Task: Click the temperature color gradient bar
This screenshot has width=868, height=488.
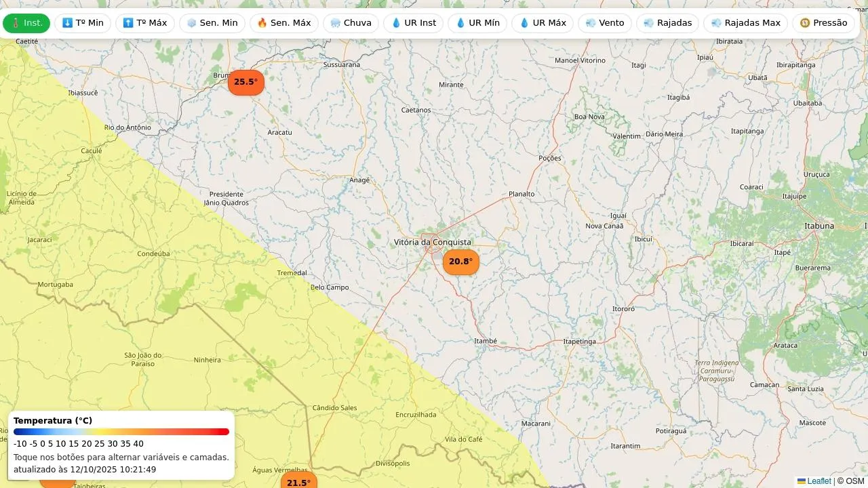Action: [121, 432]
